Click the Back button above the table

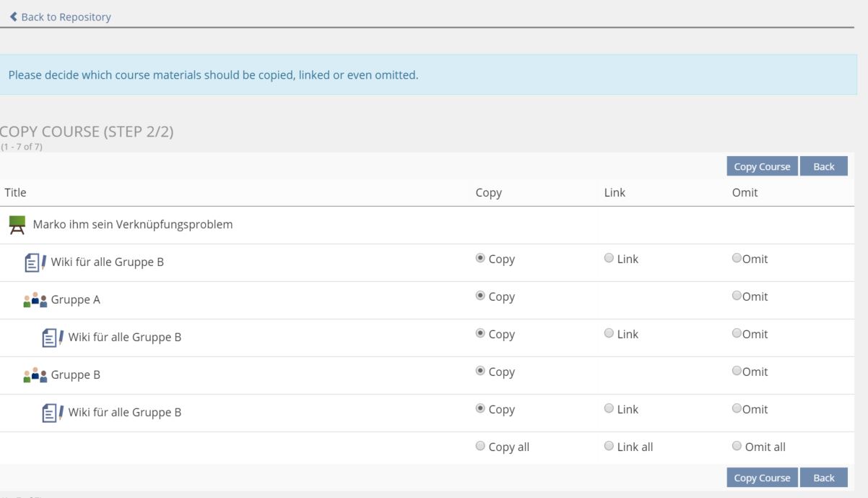823,166
